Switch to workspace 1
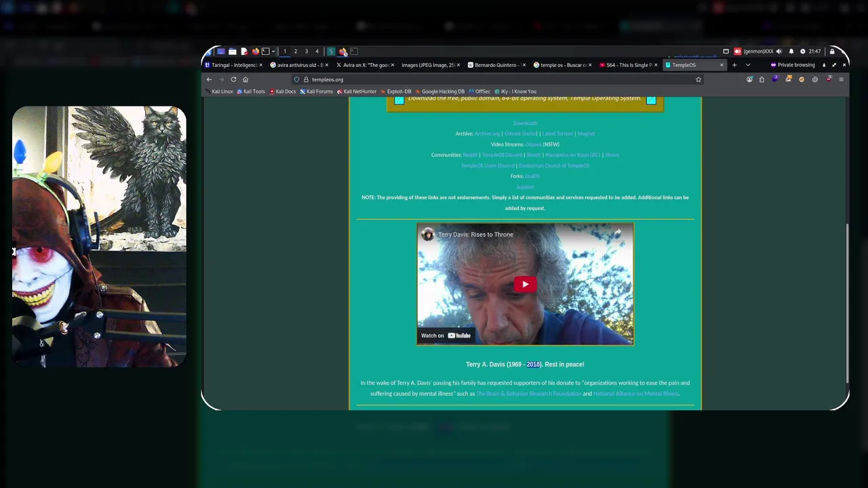 tap(285, 52)
